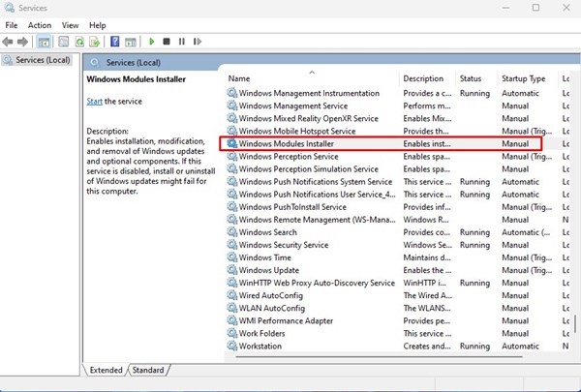Click the Forward arrow toolbar icon
This screenshot has width=581, height=392.
pyautogui.click(x=23, y=42)
